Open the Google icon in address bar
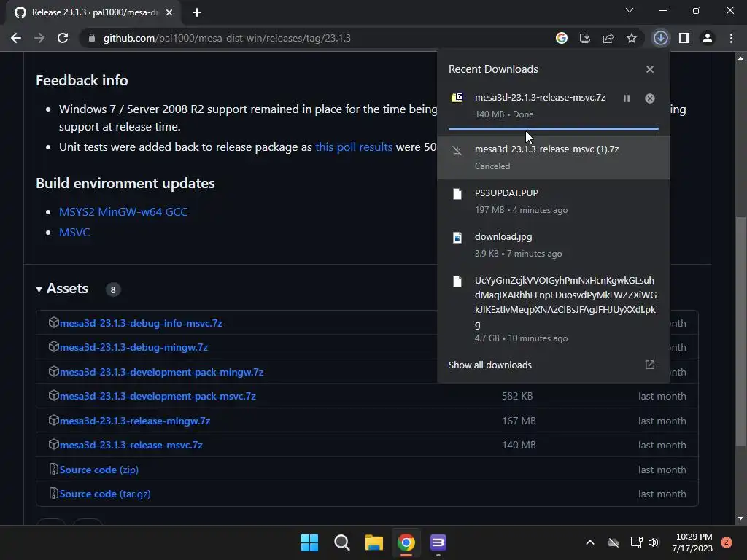 point(562,38)
